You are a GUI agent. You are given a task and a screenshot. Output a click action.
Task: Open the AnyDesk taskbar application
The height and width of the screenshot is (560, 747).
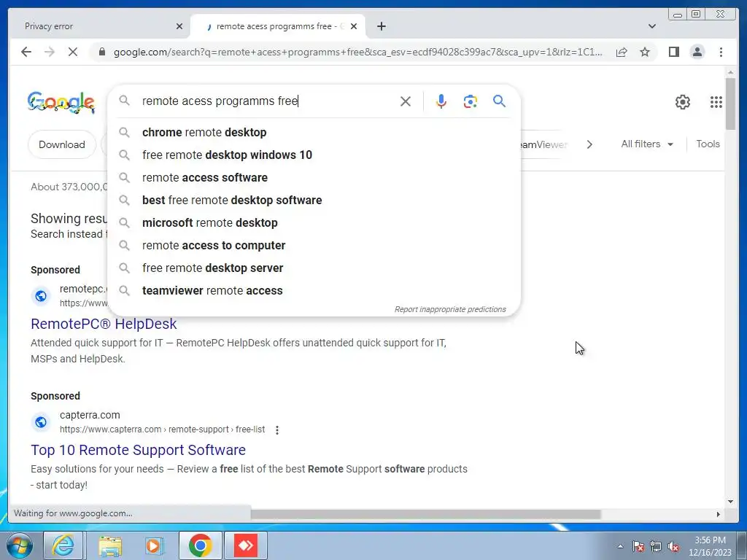click(x=246, y=545)
